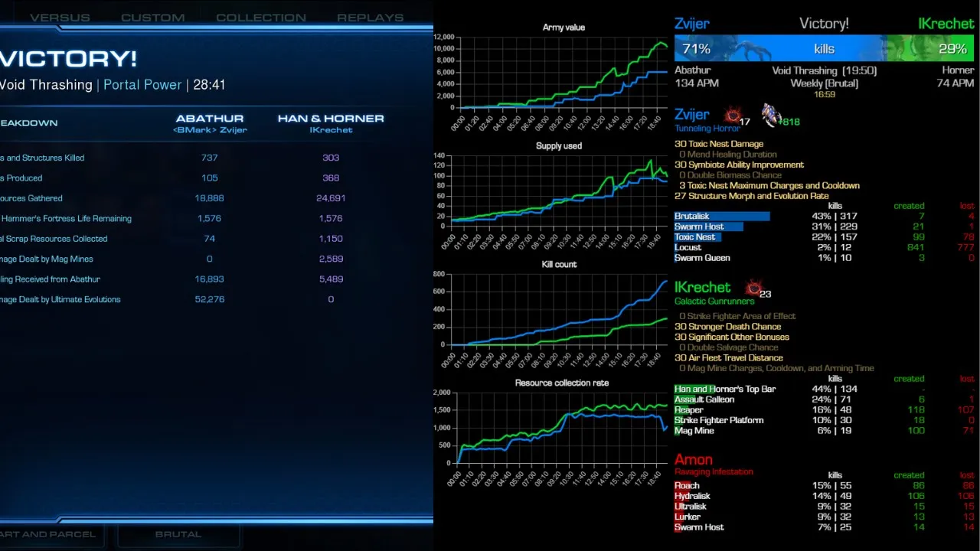Viewport: 980px width, 551px height.
Task: Click the Toxic Nest unit row
Action: click(824, 237)
